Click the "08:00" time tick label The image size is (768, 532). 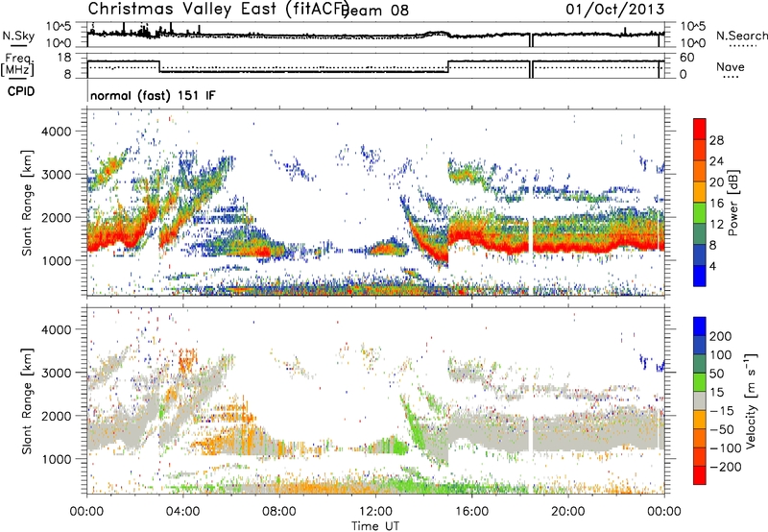(x=279, y=512)
